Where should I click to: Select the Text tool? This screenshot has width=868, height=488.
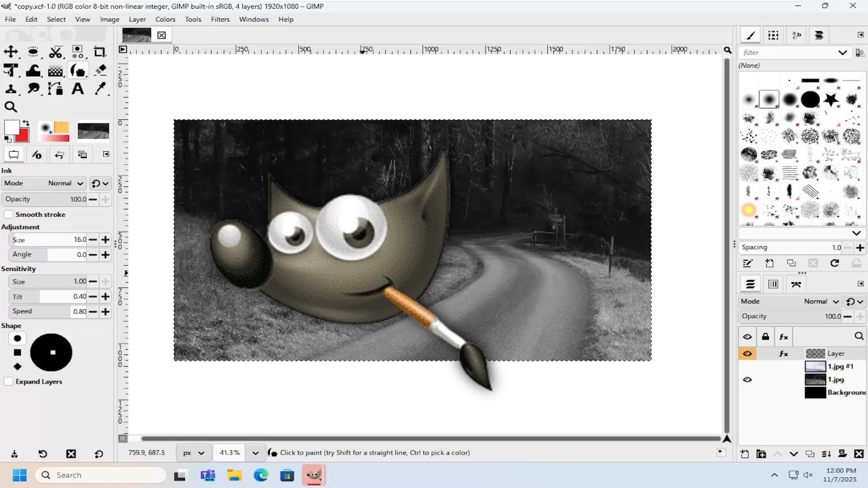pos(78,88)
